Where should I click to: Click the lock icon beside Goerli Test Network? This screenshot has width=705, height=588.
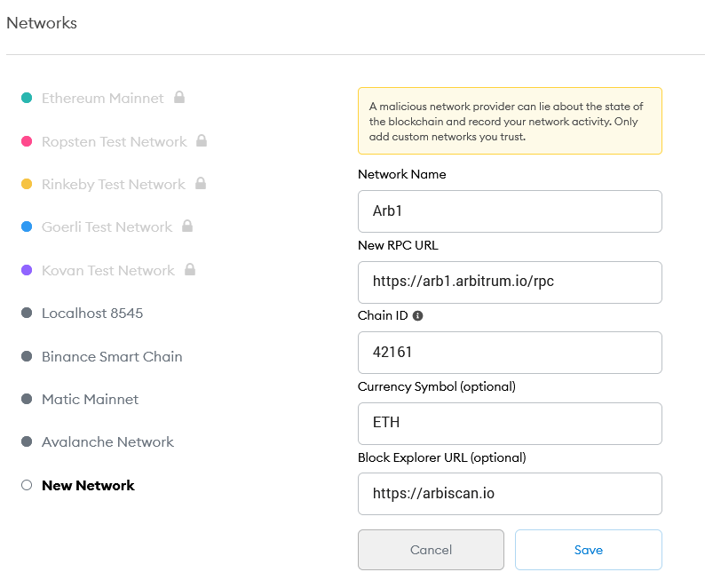[x=187, y=226]
